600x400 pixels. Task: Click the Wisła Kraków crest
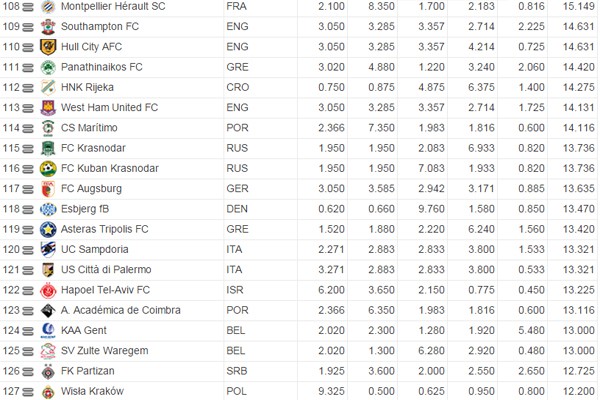coord(47,390)
